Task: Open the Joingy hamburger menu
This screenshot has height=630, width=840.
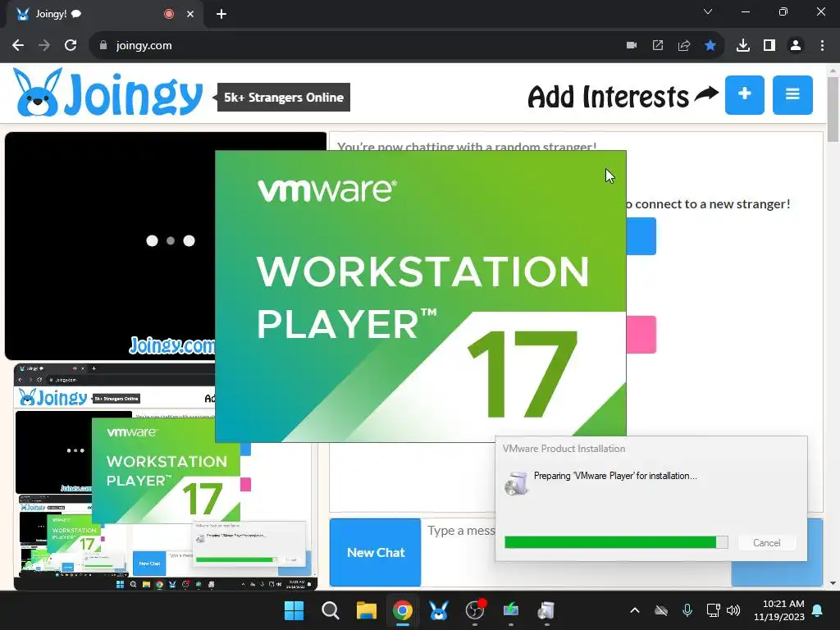Action: coord(792,95)
